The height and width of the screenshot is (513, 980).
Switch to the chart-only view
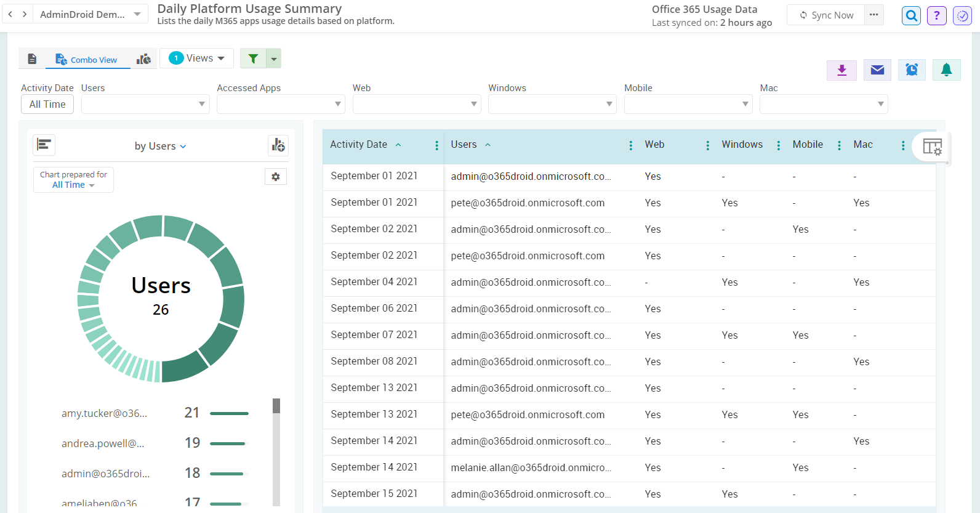pos(143,59)
